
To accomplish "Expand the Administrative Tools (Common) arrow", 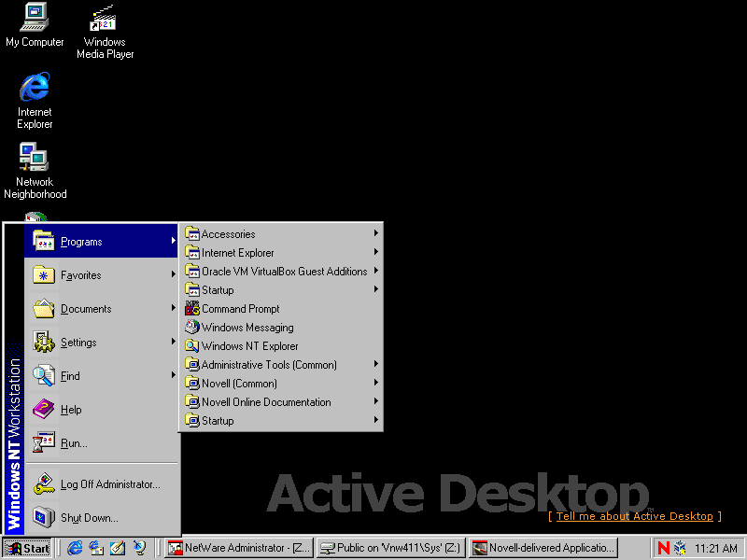I will point(376,364).
